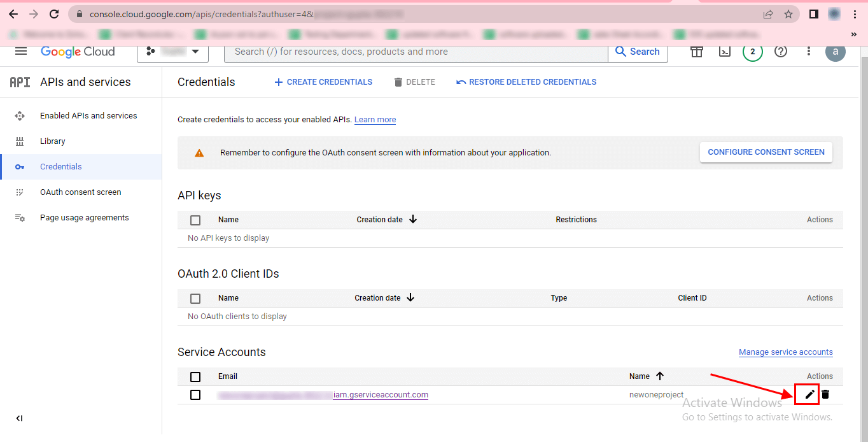Sort service accounts by Name arrow

pyautogui.click(x=660, y=376)
